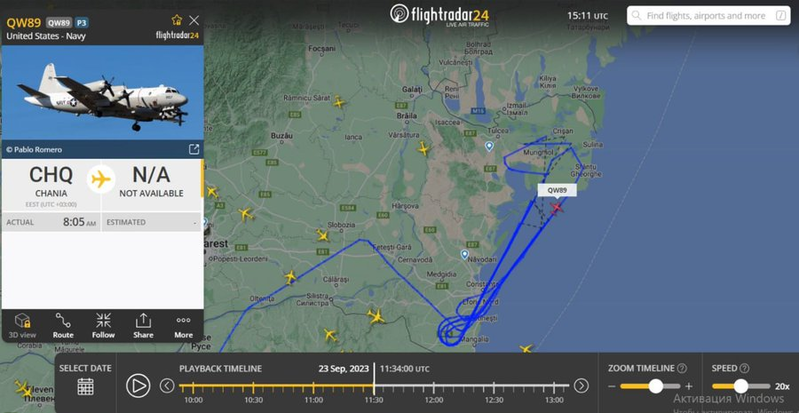The height and width of the screenshot is (413, 799).
Task: Close the QW89 flight panel
Action: pyautogui.click(x=194, y=20)
